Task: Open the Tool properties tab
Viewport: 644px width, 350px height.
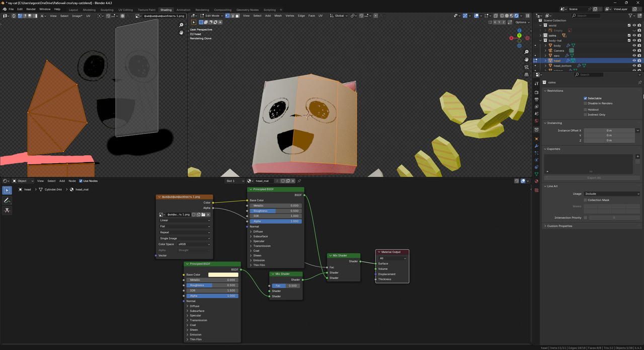Action: (x=536, y=83)
